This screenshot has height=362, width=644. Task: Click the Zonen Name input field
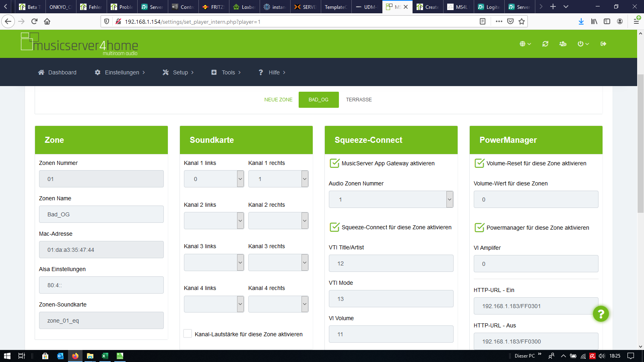tap(101, 214)
